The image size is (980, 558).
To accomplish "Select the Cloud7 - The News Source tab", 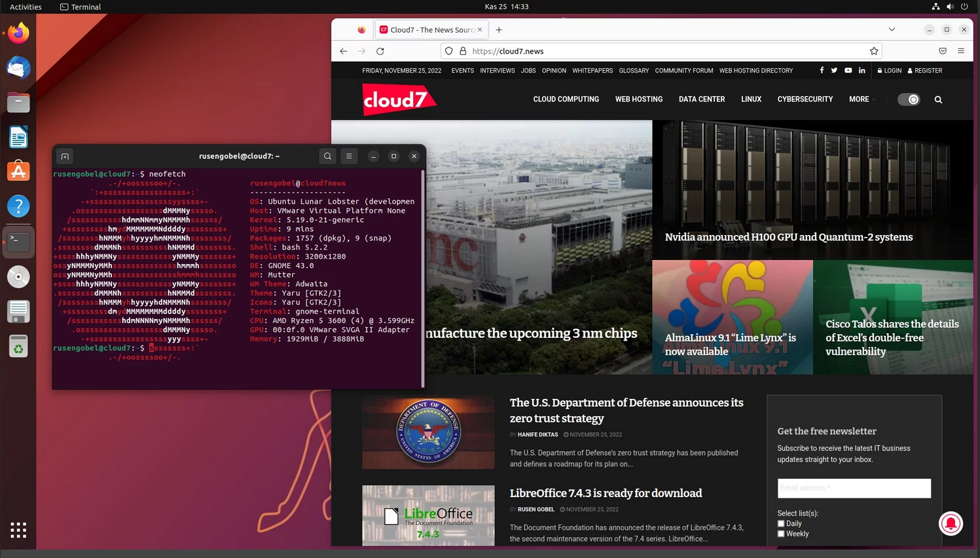I will point(431,29).
